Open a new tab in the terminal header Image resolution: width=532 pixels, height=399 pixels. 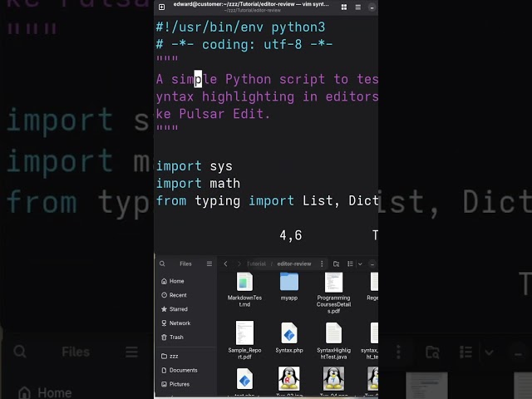(162, 7)
